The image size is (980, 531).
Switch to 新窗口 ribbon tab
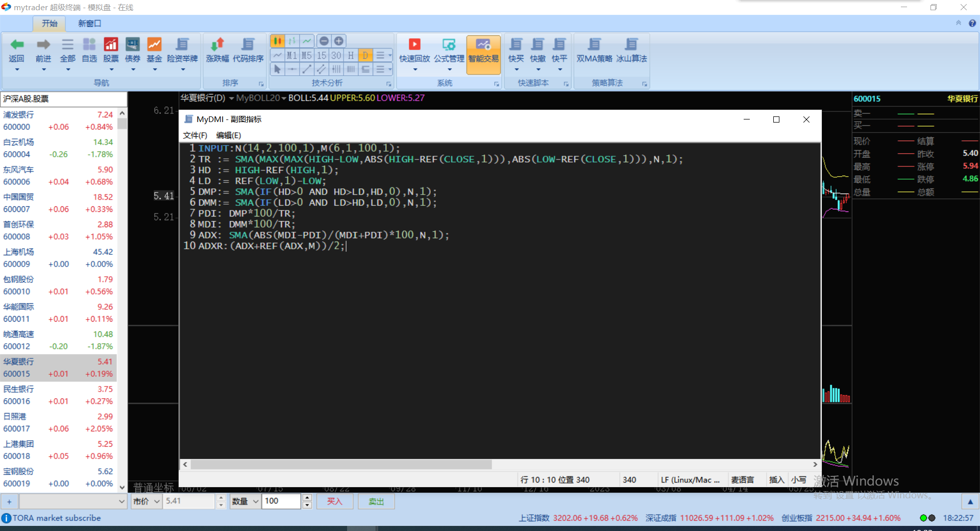coord(89,23)
